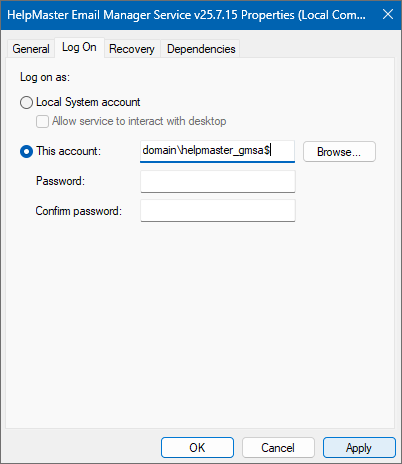Confirm with the OK button

coord(197,448)
